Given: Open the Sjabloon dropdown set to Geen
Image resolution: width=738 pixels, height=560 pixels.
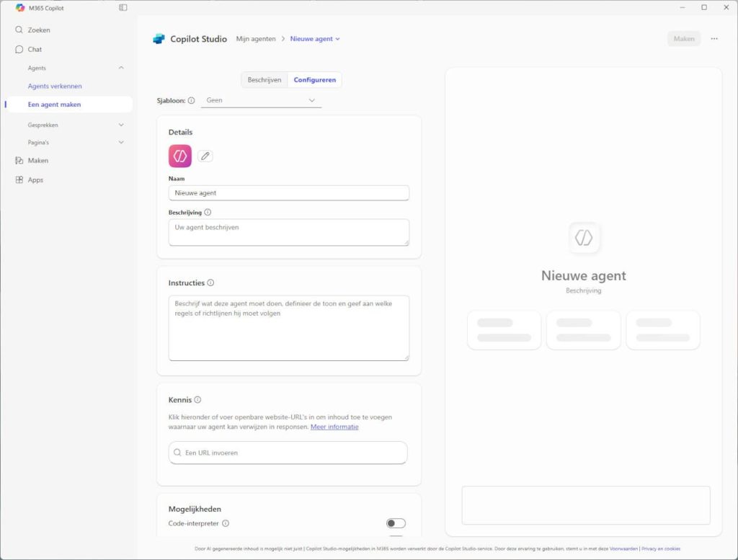Looking at the screenshot, I should [x=261, y=100].
